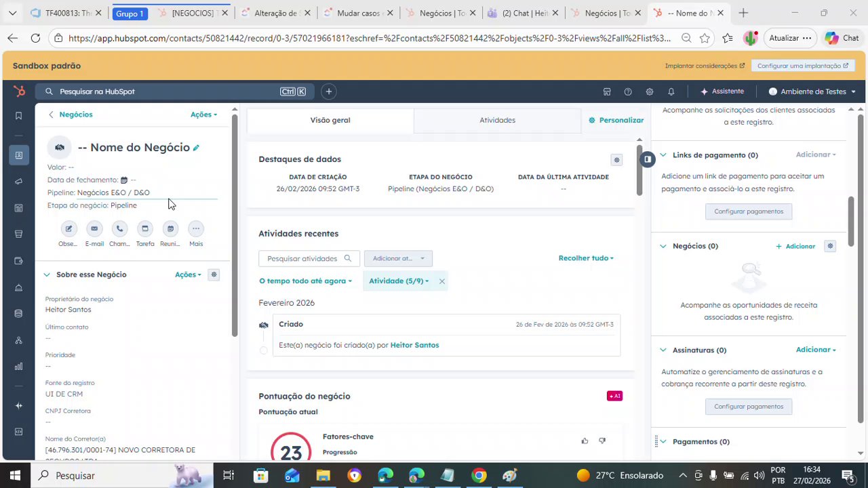Open Ações dropdown in Sobre esse Negócio

(188, 274)
